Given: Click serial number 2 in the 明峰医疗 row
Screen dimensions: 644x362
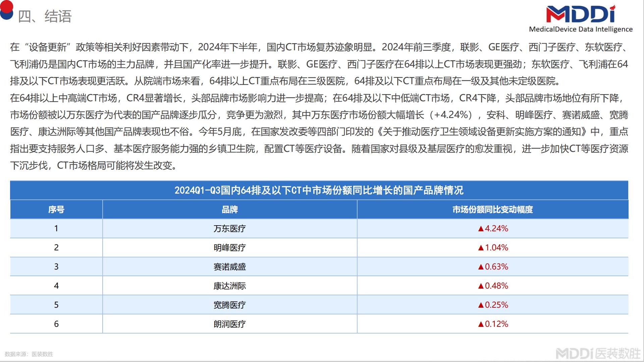Looking at the screenshot, I should (56, 248).
